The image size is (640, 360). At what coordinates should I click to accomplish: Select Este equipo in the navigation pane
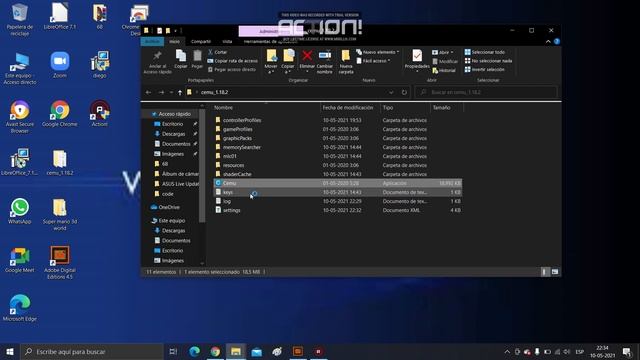tap(171, 221)
